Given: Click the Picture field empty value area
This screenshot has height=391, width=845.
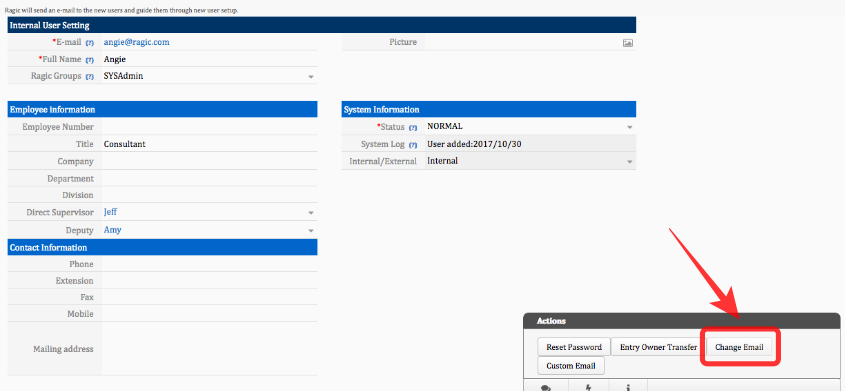Looking at the screenshot, I should (523, 43).
